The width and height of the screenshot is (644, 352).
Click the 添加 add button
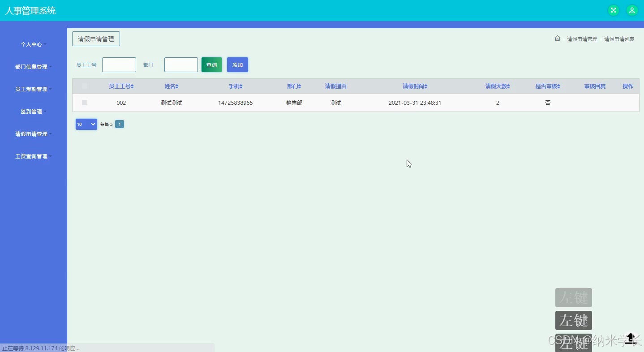pyautogui.click(x=237, y=65)
